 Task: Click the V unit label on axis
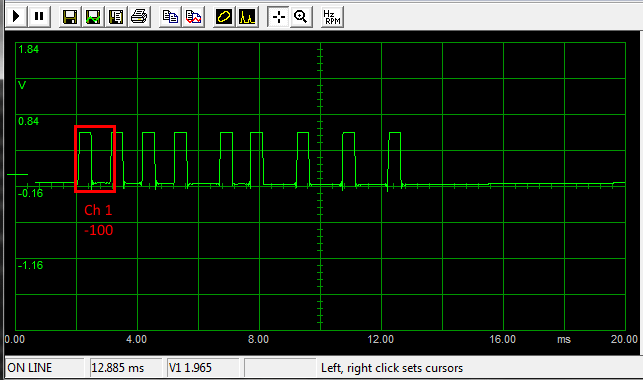[x=22, y=85]
